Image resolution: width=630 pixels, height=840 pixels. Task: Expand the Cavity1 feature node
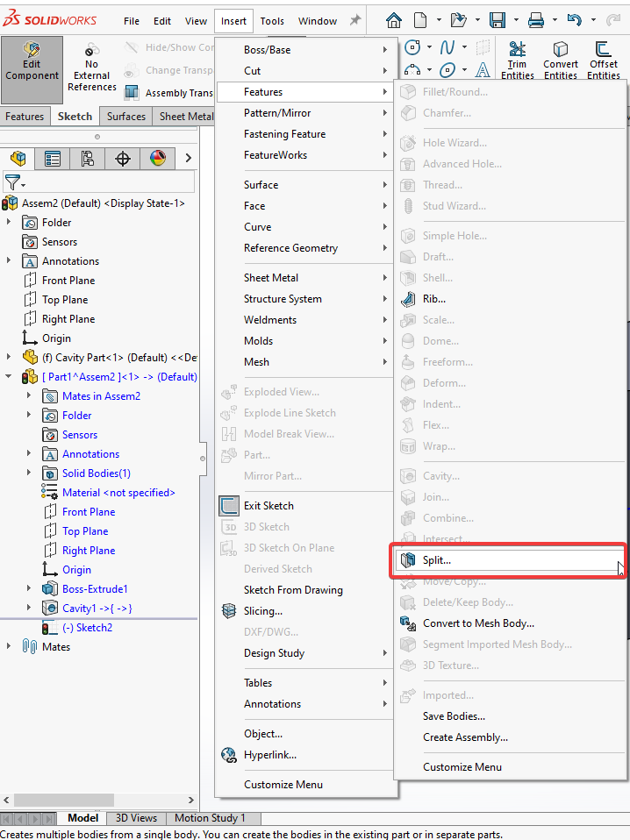[x=28, y=608]
